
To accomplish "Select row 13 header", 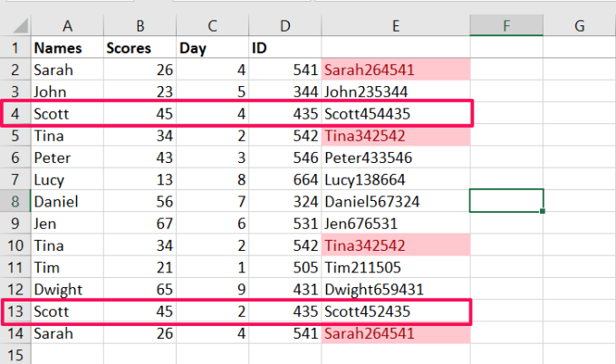I will [15, 311].
